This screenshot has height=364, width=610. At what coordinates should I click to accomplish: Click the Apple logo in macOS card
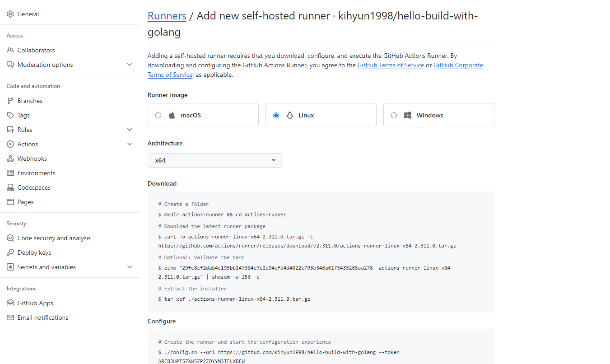pos(172,115)
